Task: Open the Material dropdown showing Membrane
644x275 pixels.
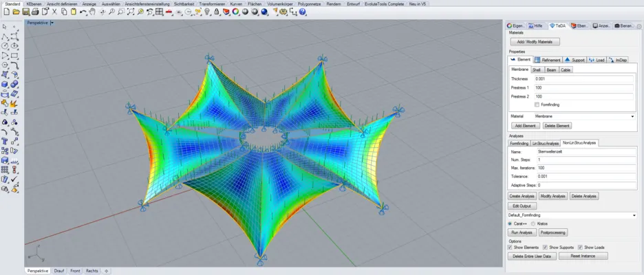Action: (x=585, y=117)
